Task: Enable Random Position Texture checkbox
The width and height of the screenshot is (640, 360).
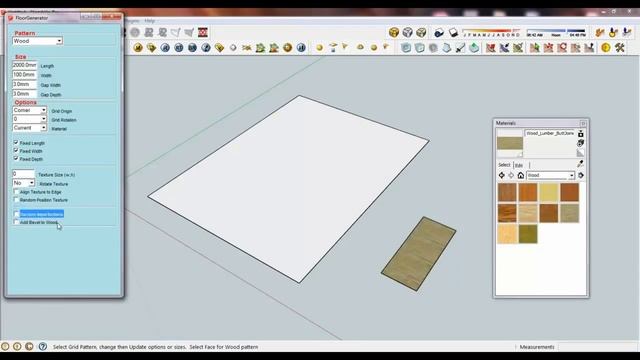Action: click(x=16, y=200)
